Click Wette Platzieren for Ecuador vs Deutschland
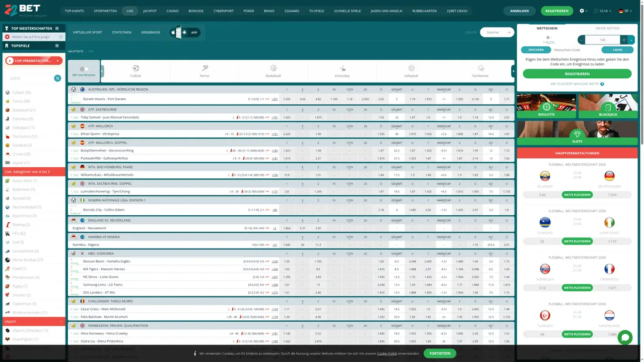The image size is (644, 362). [577, 195]
